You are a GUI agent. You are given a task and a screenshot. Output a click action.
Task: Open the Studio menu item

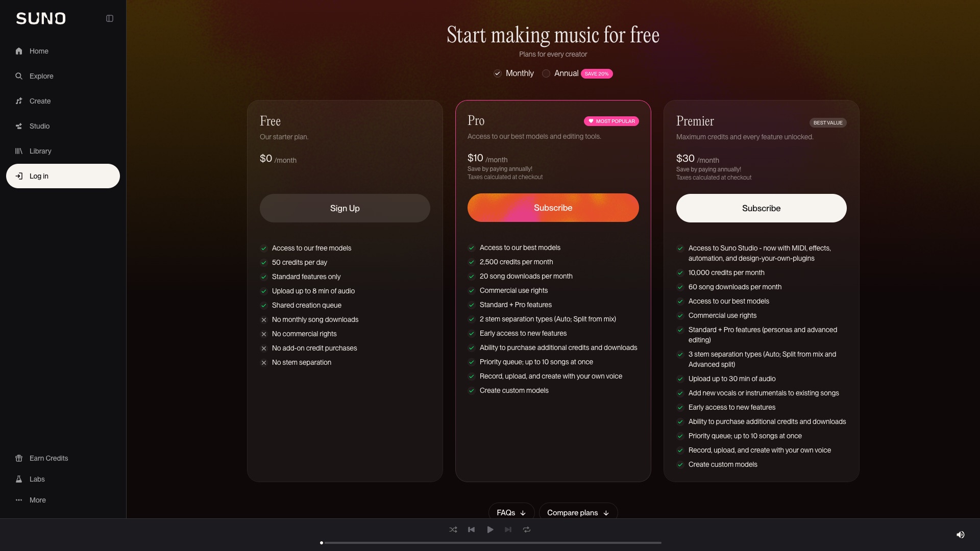[x=63, y=126]
